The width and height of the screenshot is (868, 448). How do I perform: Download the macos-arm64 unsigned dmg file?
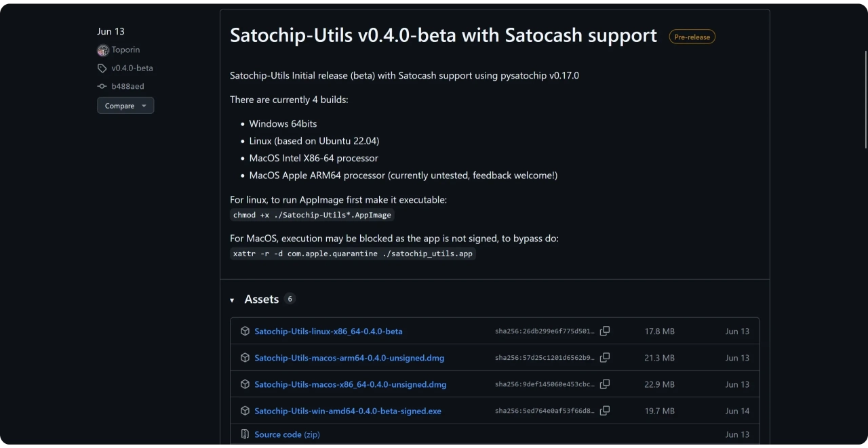349,358
